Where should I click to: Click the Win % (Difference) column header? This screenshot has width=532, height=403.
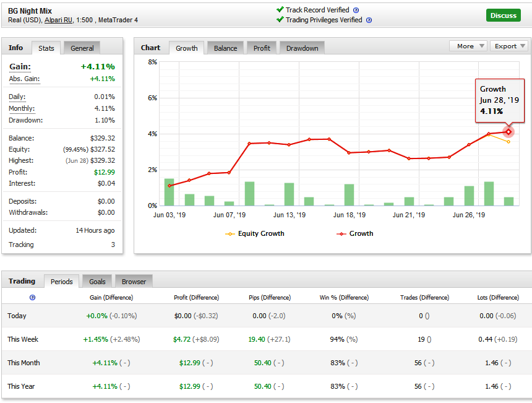coord(344,297)
